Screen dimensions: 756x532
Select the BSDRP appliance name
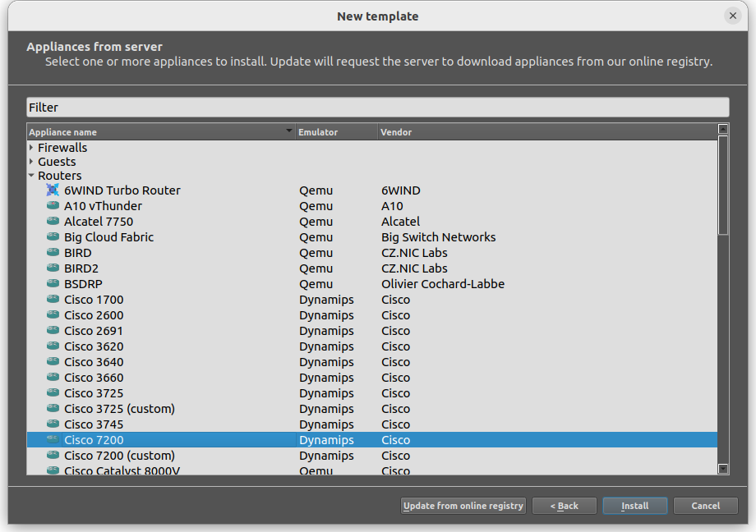point(83,284)
